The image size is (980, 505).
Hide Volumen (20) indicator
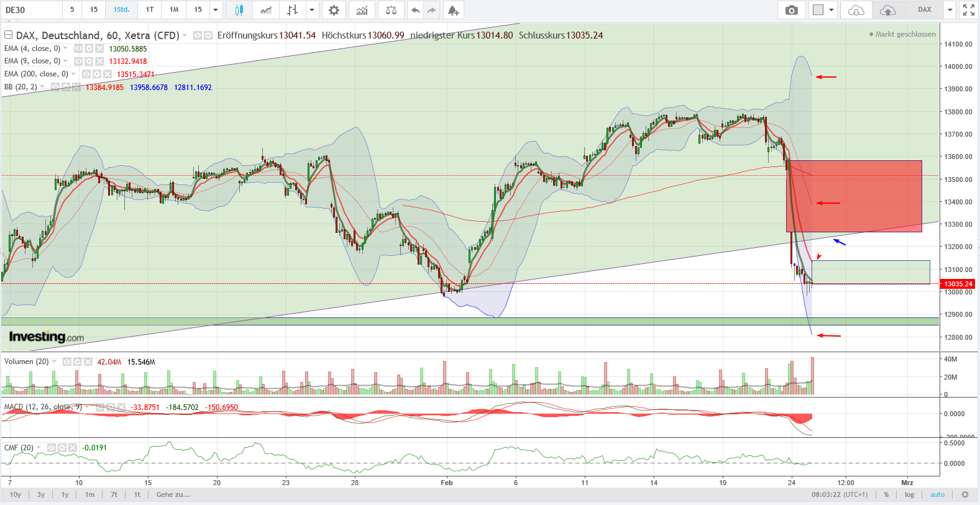click(66, 362)
